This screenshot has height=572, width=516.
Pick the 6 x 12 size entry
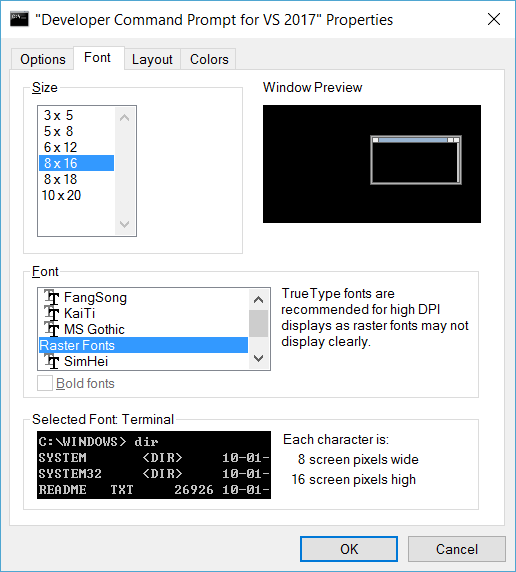[x=76, y=147]
